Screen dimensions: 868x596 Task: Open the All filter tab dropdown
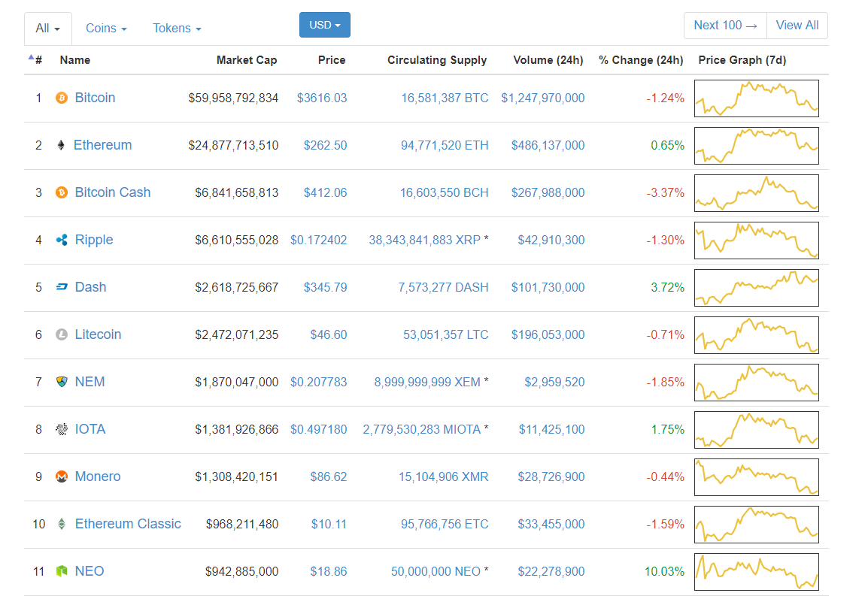pos(47,29)
